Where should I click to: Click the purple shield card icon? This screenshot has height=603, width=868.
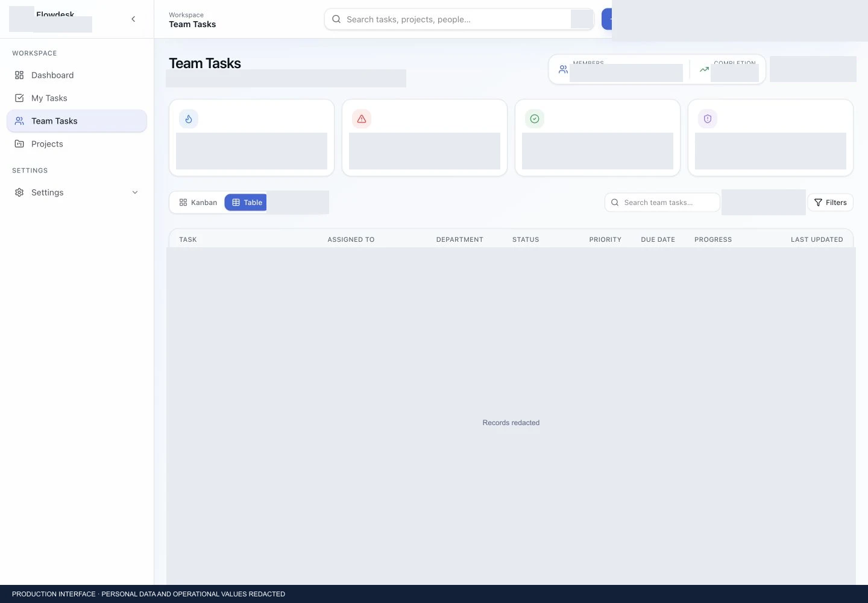coord(708,119)
